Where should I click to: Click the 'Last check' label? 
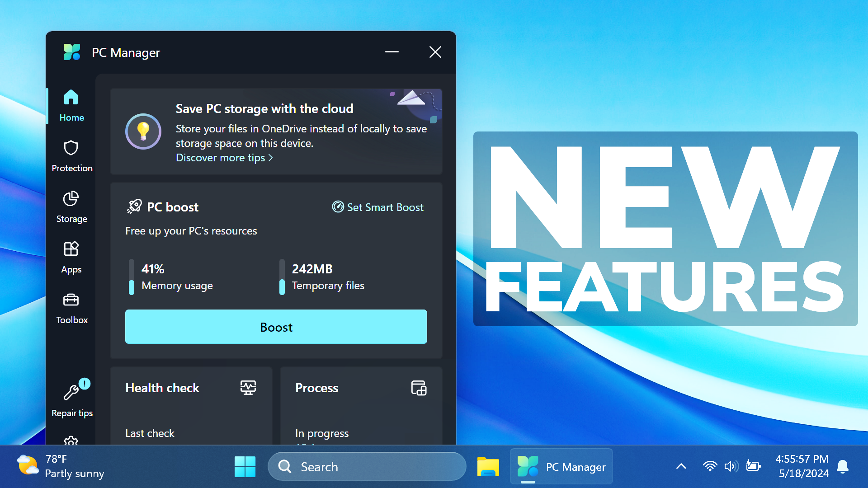point(150,433)
